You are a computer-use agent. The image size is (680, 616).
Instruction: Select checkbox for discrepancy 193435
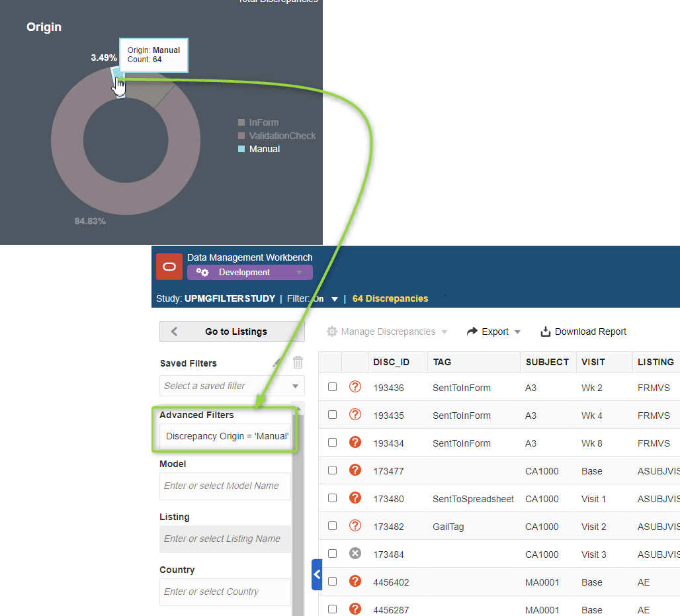tap(332, 414)
